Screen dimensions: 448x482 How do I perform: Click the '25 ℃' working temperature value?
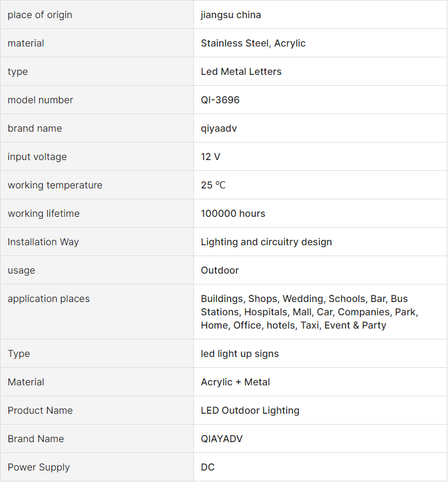tap(213, 185)
